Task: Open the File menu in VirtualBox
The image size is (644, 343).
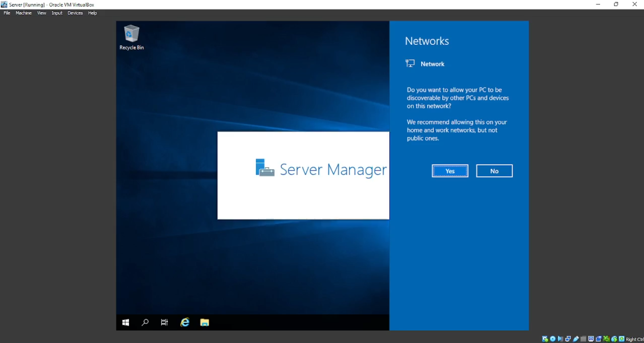Action: (7, 13)
